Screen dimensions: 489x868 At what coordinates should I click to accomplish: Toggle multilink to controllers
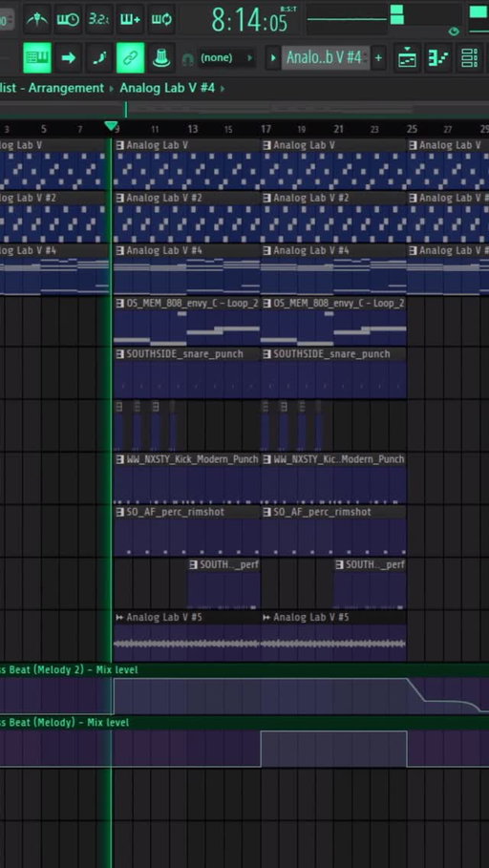point(130,57)
